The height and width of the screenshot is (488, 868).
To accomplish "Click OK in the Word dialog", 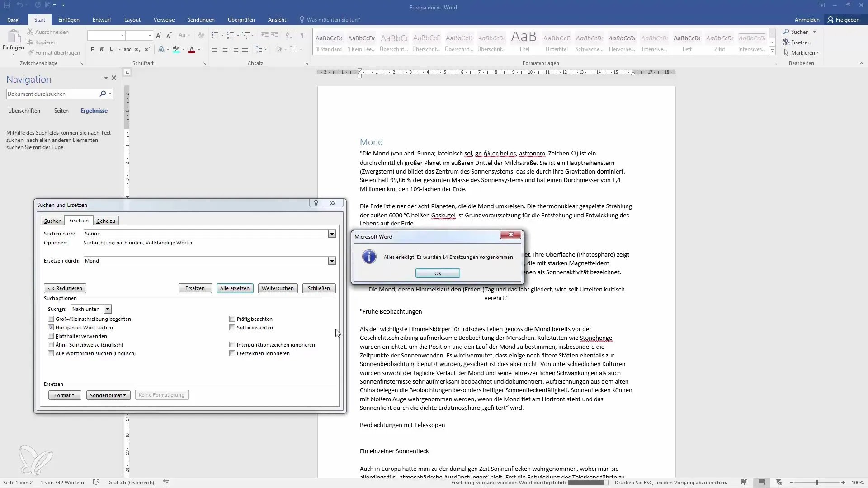I will tap(438, 273).
